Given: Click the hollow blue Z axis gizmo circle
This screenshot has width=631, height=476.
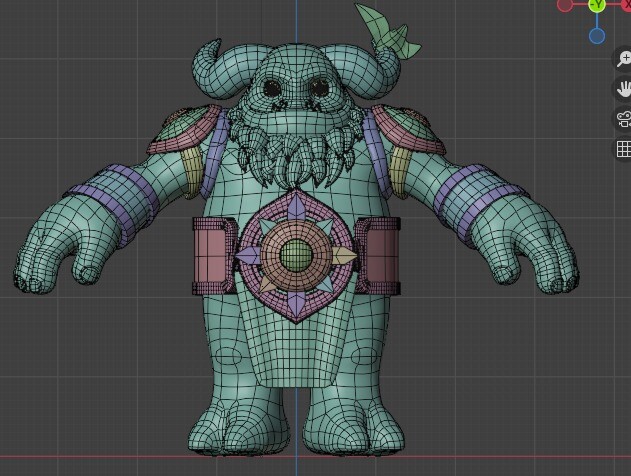Looking at the screenshot, I should [x=597, y=36].
